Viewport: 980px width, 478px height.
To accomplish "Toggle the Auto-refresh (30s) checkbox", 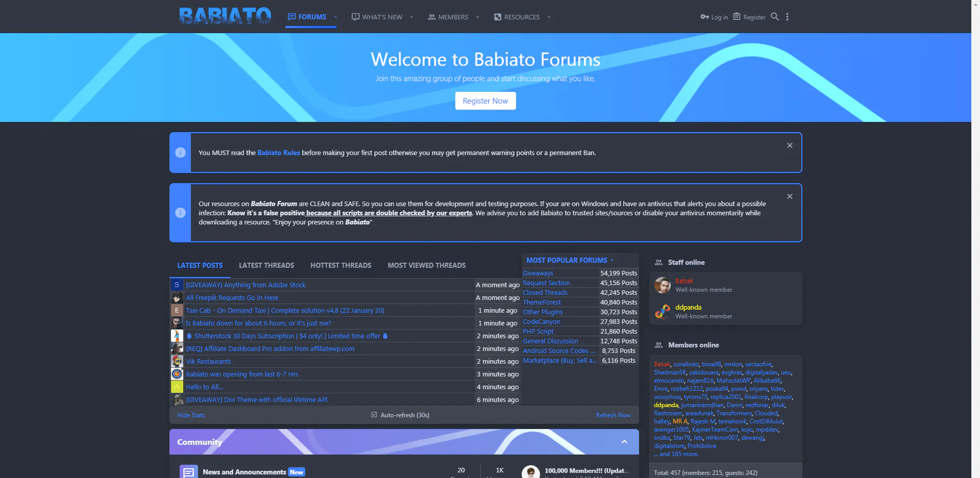I will (374, 415).
